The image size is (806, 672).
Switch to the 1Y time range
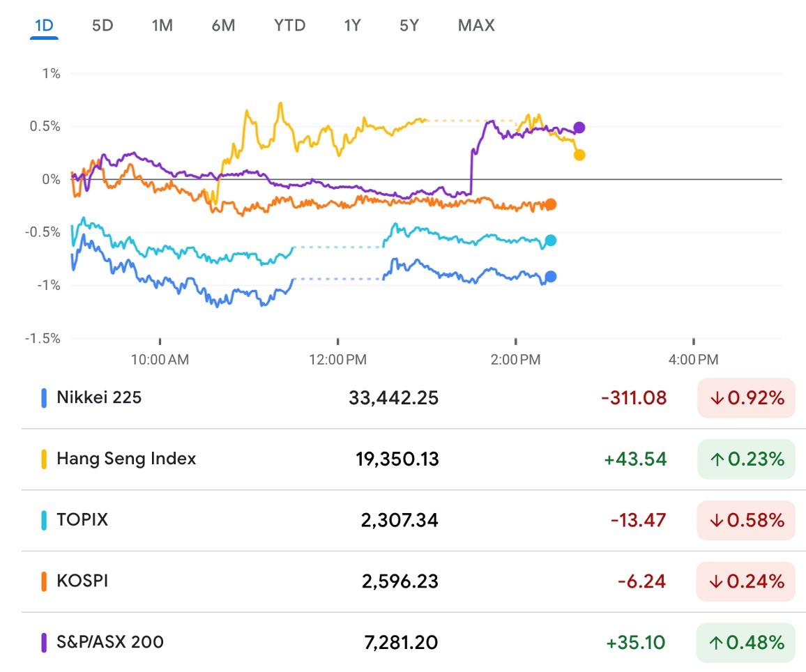click(353, 25)
